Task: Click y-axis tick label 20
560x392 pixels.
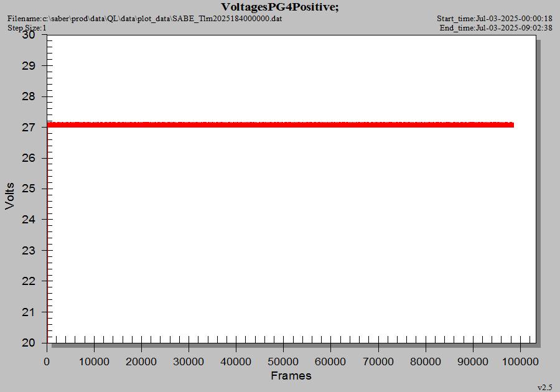Action: coord(29,343)
